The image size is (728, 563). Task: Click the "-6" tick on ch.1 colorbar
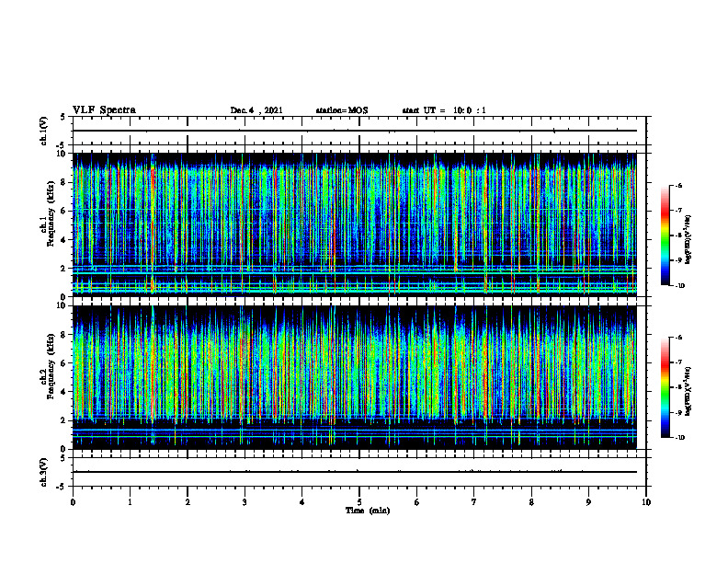[x=678, y=186]
